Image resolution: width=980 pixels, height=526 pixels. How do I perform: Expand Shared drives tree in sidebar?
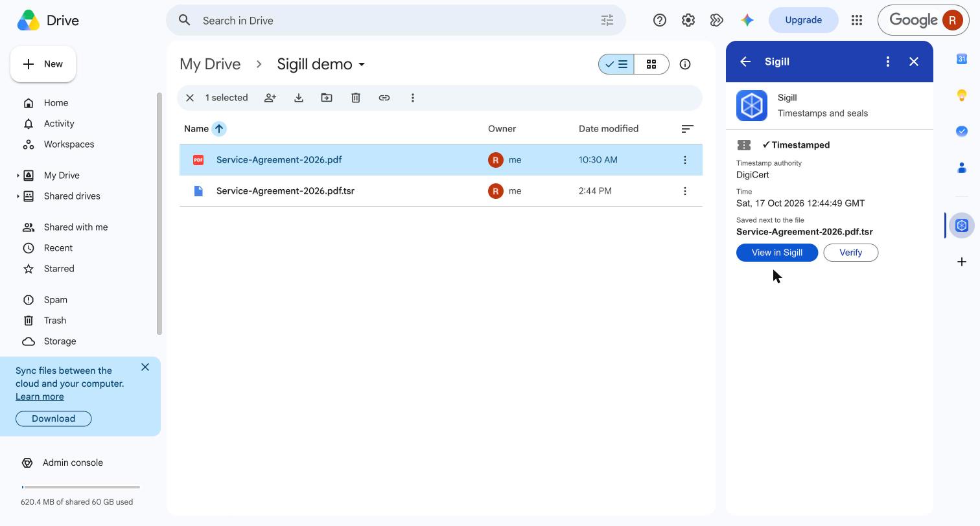click(18, 196)
